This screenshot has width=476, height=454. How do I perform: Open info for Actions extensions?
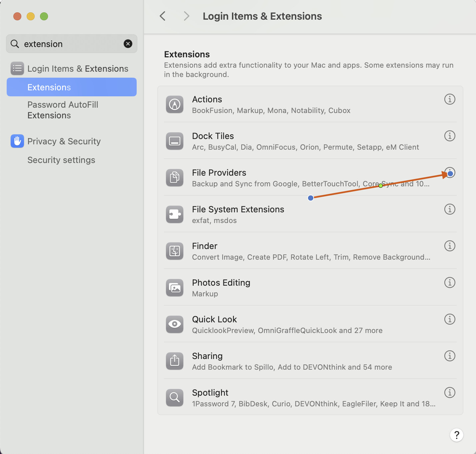tap(450, 99)
